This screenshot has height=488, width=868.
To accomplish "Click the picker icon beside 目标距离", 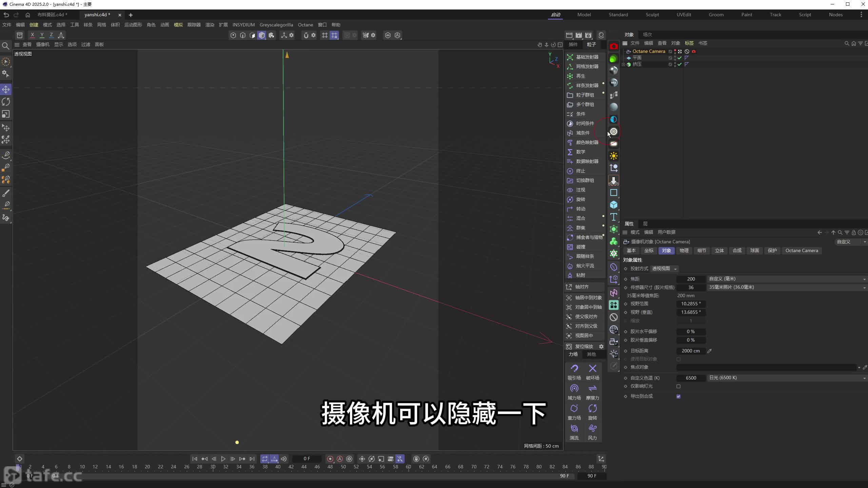I will 709,351.
